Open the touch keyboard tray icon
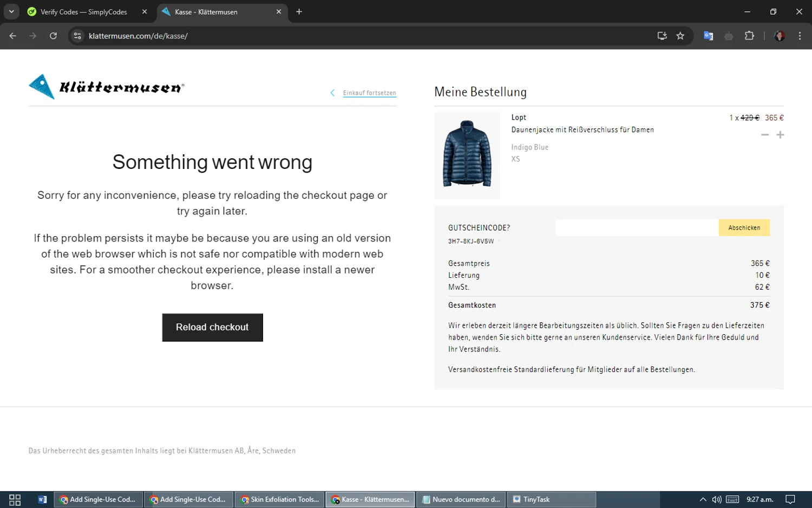This screenshot has width=812, height=508. pos(732,499)
